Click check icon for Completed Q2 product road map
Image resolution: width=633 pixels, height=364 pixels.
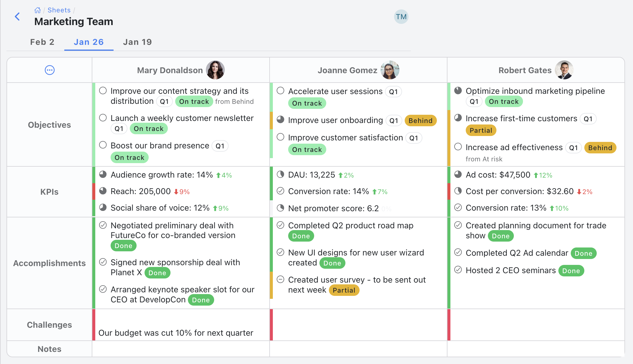[x=281, y=225]
